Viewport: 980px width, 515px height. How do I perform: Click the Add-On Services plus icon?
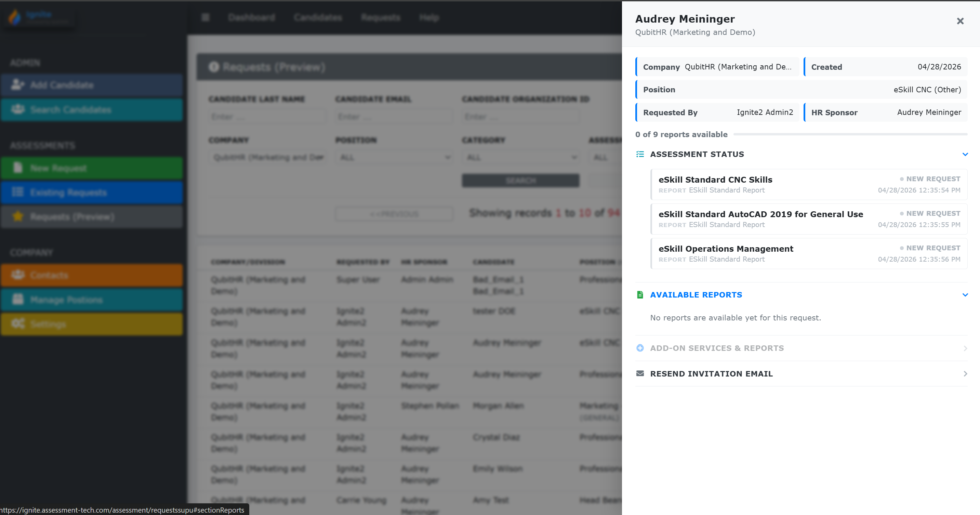coord(640,348)
